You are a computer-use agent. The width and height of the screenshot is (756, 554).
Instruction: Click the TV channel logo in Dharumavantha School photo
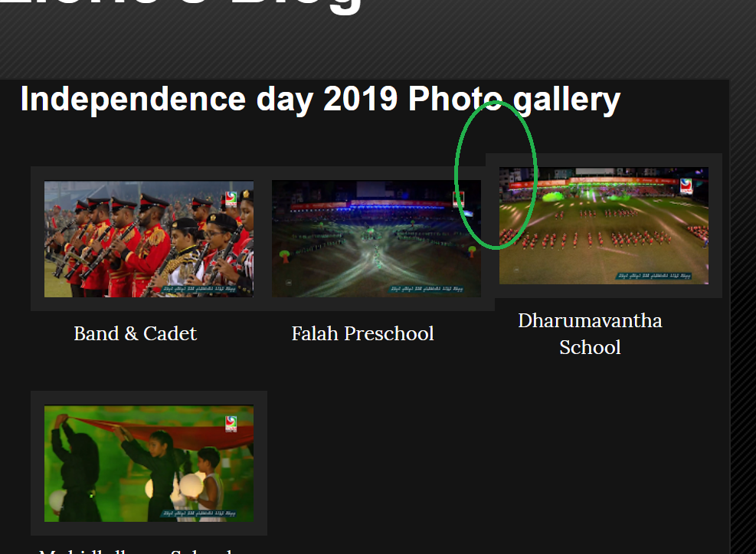(x=686, y=185)
